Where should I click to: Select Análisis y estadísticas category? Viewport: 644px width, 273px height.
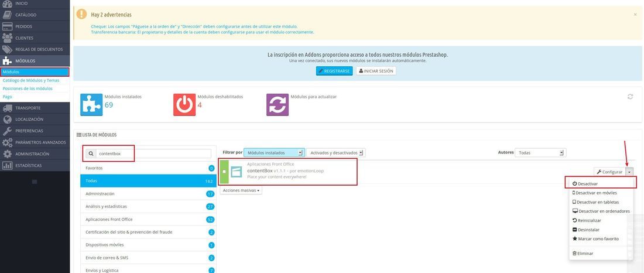click(x=148, y=206)
